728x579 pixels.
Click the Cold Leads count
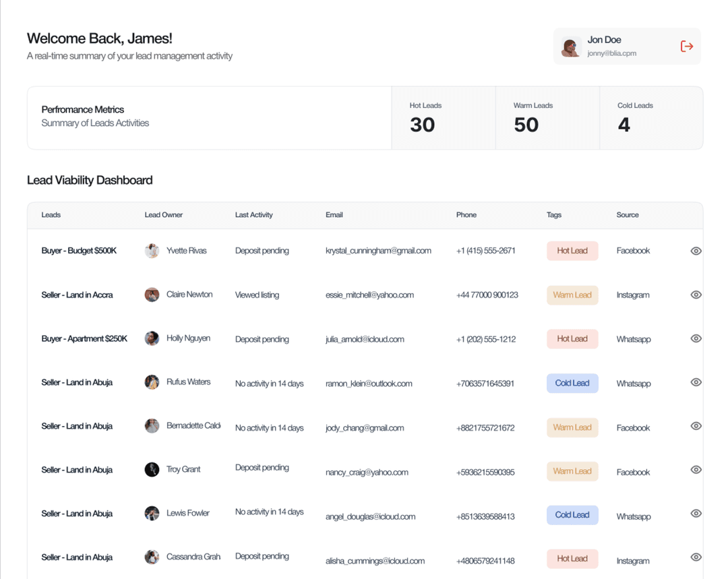tap(624, 125)
